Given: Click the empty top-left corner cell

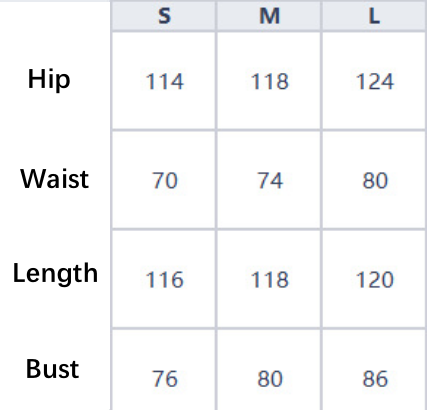Looking at the screenshot, I should (x=55, y=16).
